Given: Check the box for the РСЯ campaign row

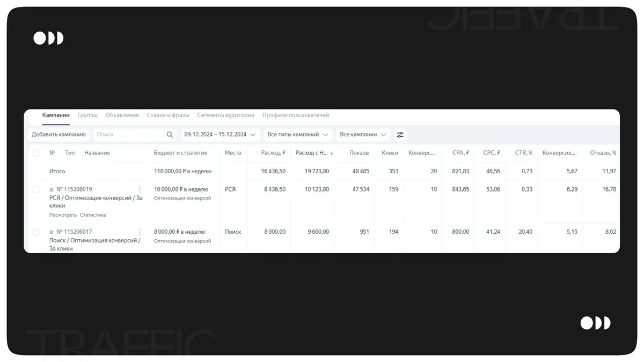Looking at the screenshot, I should tap(36, 190).
